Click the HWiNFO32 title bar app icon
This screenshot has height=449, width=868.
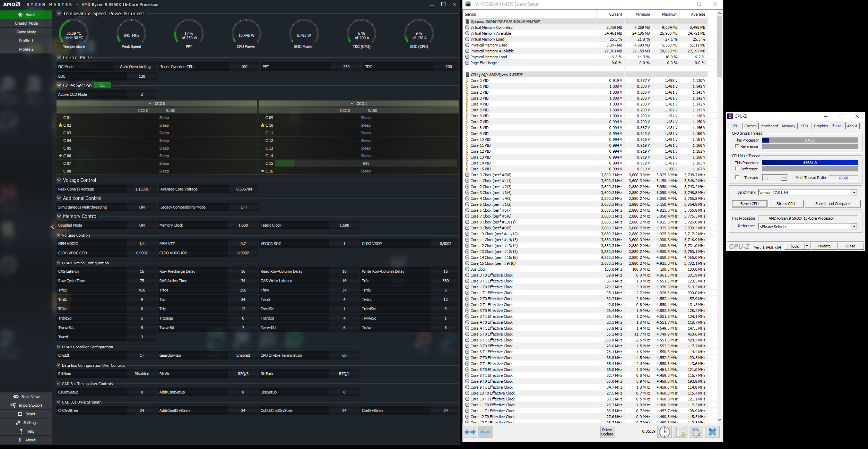(468, 4)
